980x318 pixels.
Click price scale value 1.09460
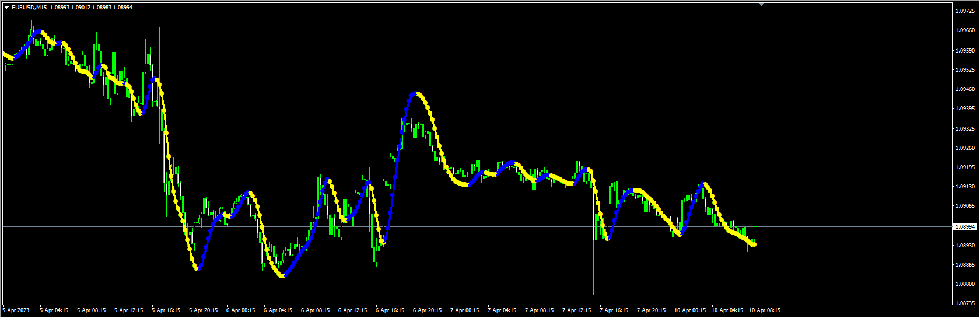[x=965, y=89]
